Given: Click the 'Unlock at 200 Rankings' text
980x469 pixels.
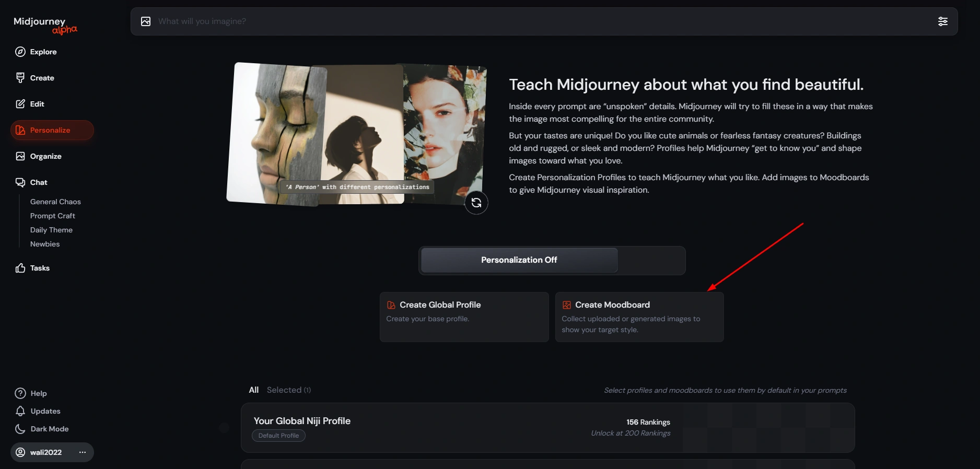Looking at the screenshot, I should tap(631, 433).
